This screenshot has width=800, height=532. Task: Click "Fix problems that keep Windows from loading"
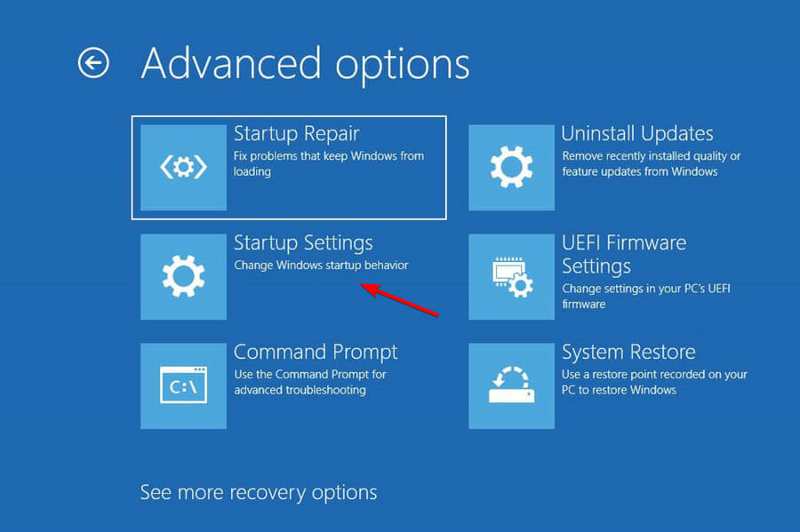[x=329, y=163]
